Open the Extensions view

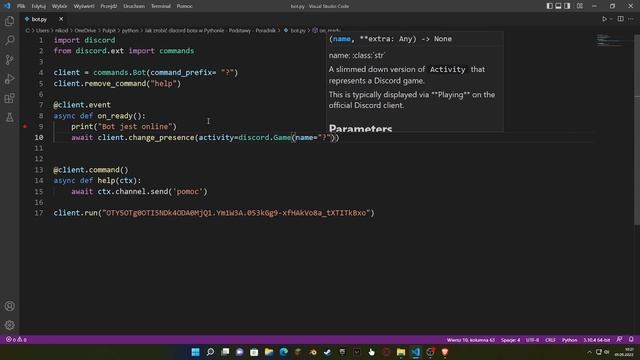[x=9, y=98]
